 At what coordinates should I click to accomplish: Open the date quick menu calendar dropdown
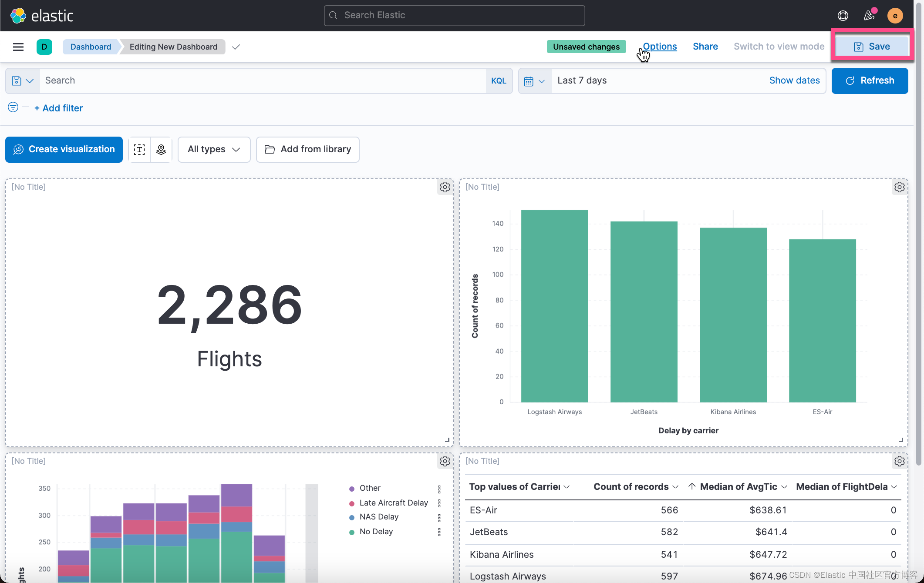coord(535,81)
